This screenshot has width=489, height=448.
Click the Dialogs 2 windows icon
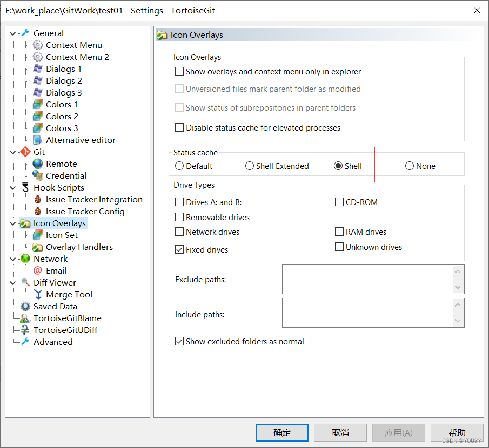(x=38, y=80)
